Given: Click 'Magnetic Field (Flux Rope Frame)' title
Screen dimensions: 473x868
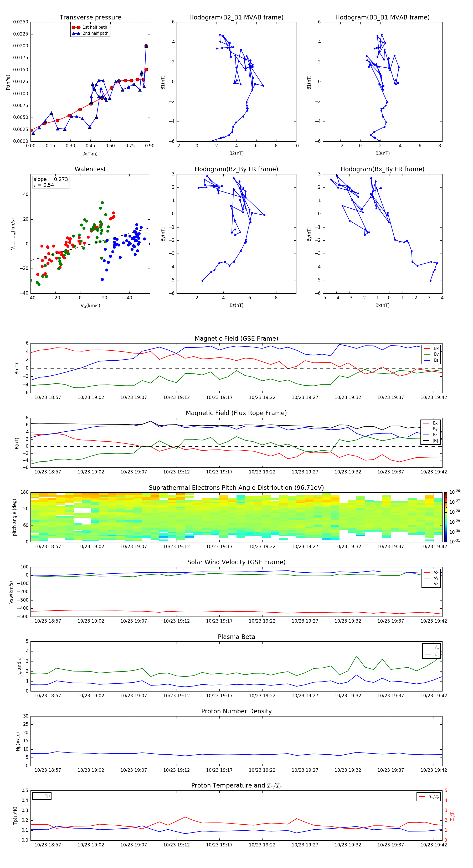Looking at the screenshot, I should click(x=236, y=413).
